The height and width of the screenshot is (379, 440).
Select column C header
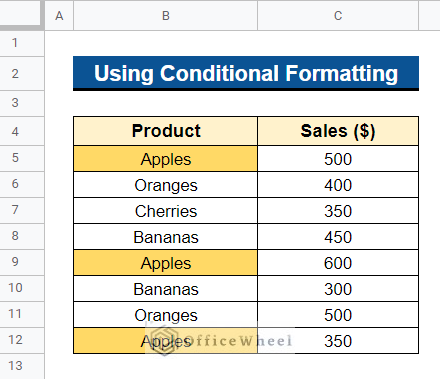pos(338,15)
